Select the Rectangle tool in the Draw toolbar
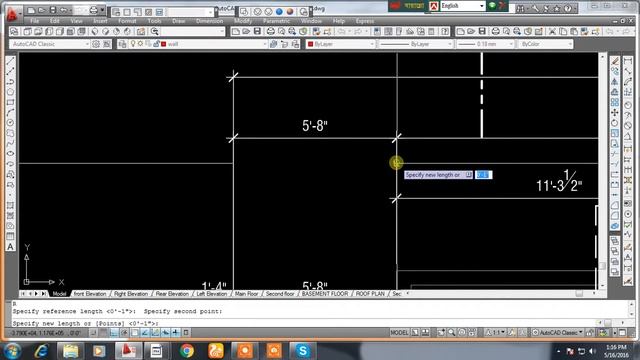This screenshot has width=640, height=360. 10,102
